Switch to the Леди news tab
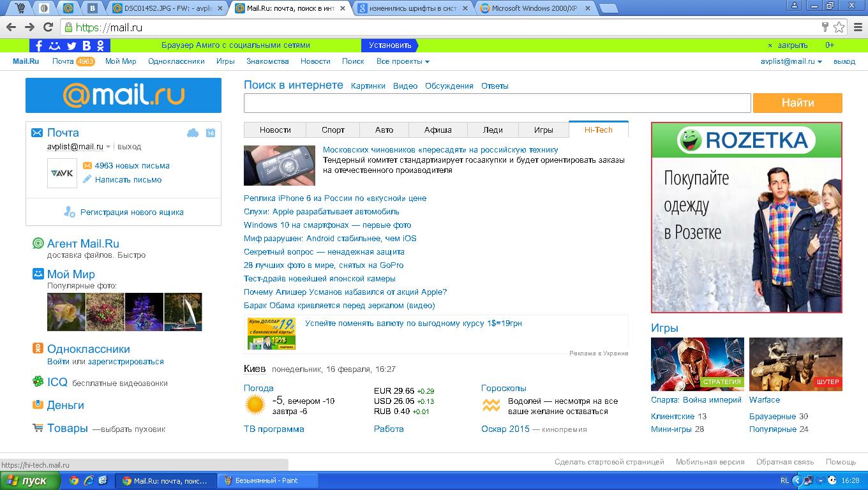The width and height of the screenshot is (868, 490). (x=493, y=130)
